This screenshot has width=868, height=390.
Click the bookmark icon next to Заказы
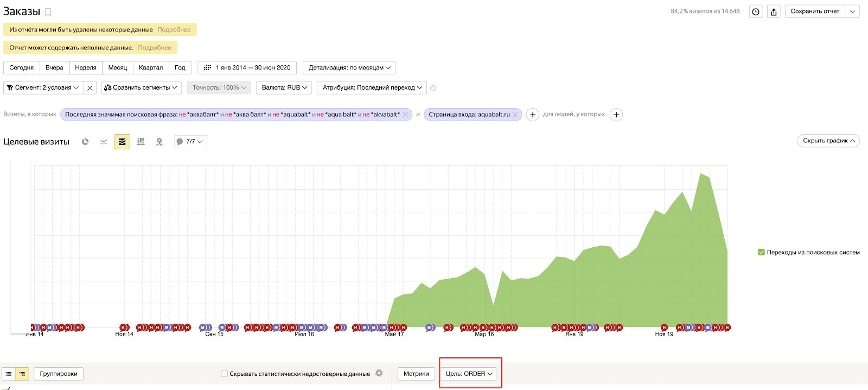[48, 12]
